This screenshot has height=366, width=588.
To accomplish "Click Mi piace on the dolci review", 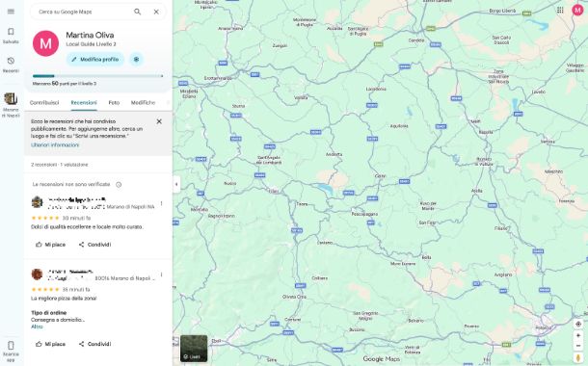I will click(x=50, y=245).
